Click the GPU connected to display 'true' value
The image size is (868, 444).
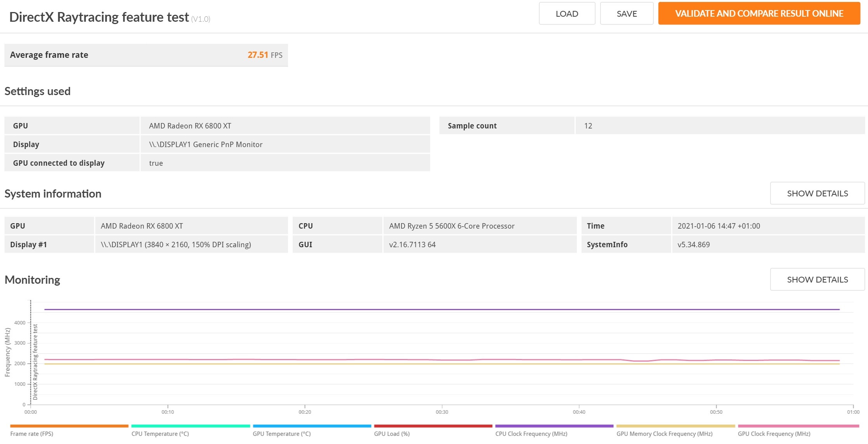coord(156,163)
